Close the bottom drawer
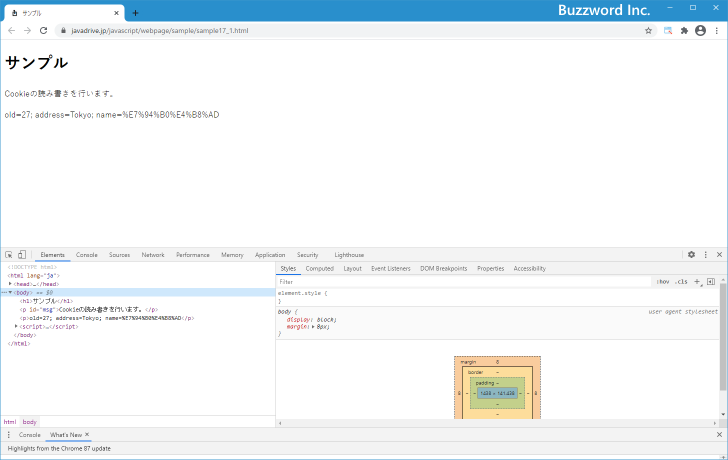Viewport: 728px width, 460px height. click(719, 435)
